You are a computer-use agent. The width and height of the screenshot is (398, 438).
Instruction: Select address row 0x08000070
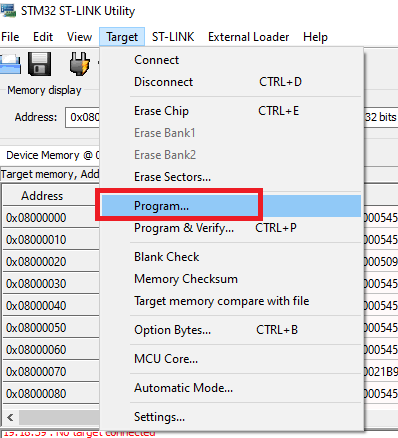[x=51, y=372]
